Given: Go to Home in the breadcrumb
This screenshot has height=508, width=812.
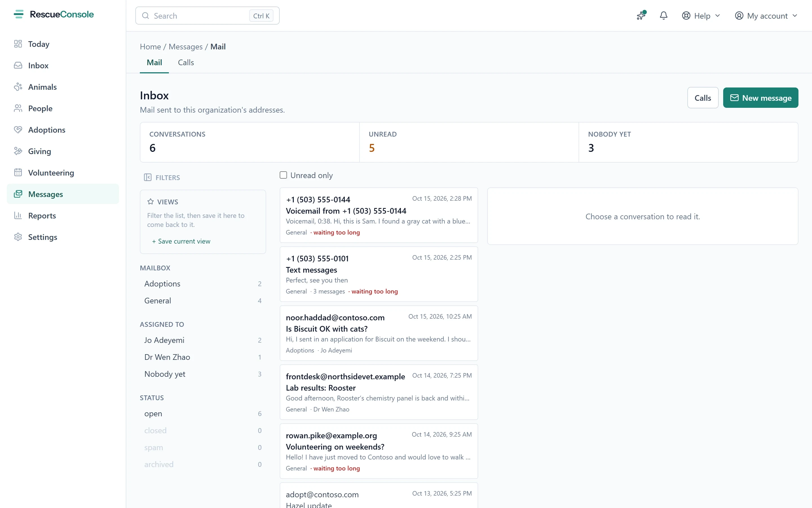Looking at the screenshot, I should pyautogui.click(x=150, y=47).
